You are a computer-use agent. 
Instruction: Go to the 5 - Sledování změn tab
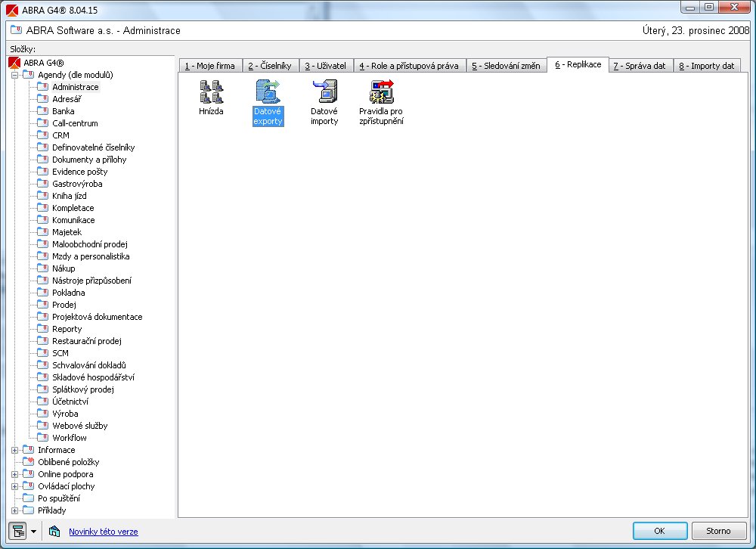coord(507,66)
